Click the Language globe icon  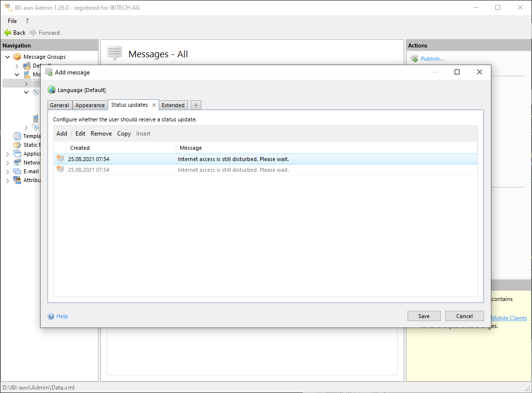(x=51, y=90)
